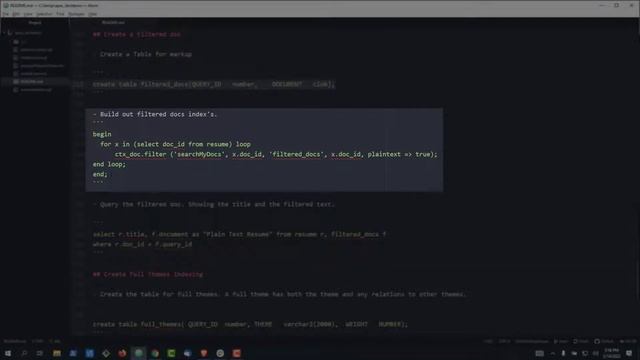Open the Windows notification center
This screenshot has height=360, width=640.
(629, 353)
